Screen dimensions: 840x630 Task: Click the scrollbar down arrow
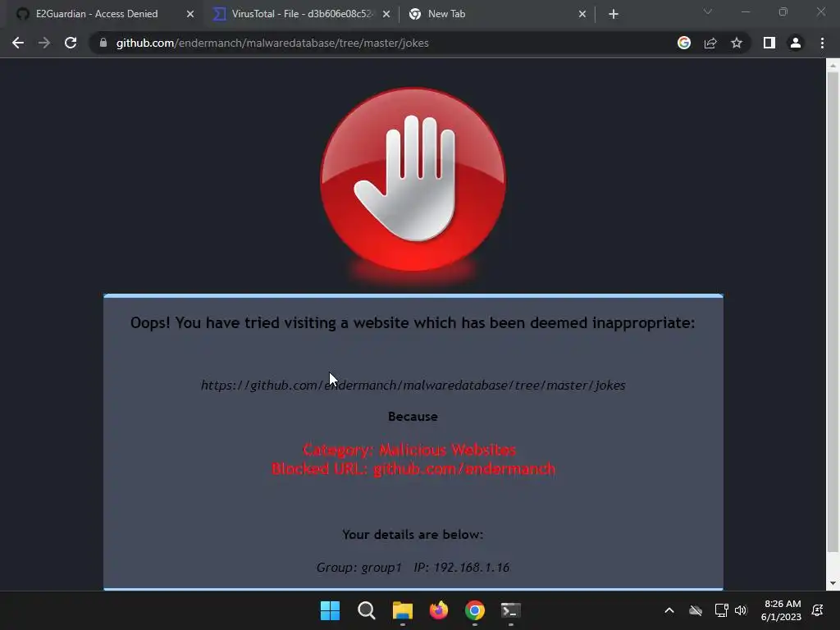pos(833,583)
